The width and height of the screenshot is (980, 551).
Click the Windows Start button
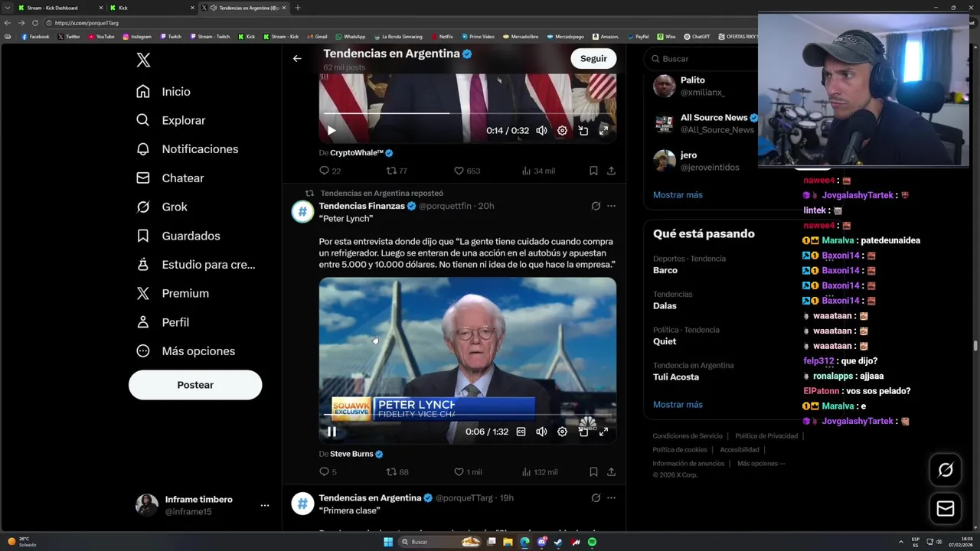click(388, 542)
